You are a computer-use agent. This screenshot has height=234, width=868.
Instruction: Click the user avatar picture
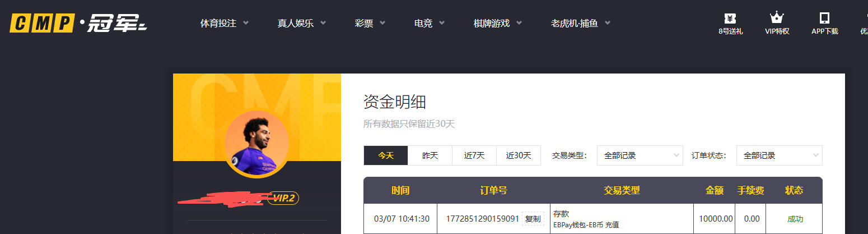click(256, 143)
